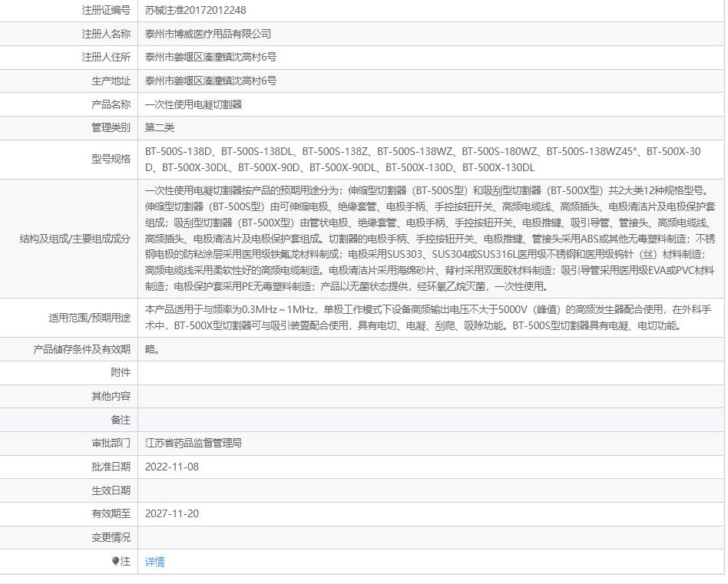The width and height of the screenshot is (728, 584).
Task: Select expiry date 2027-11-20
Action: click(172, 513)
